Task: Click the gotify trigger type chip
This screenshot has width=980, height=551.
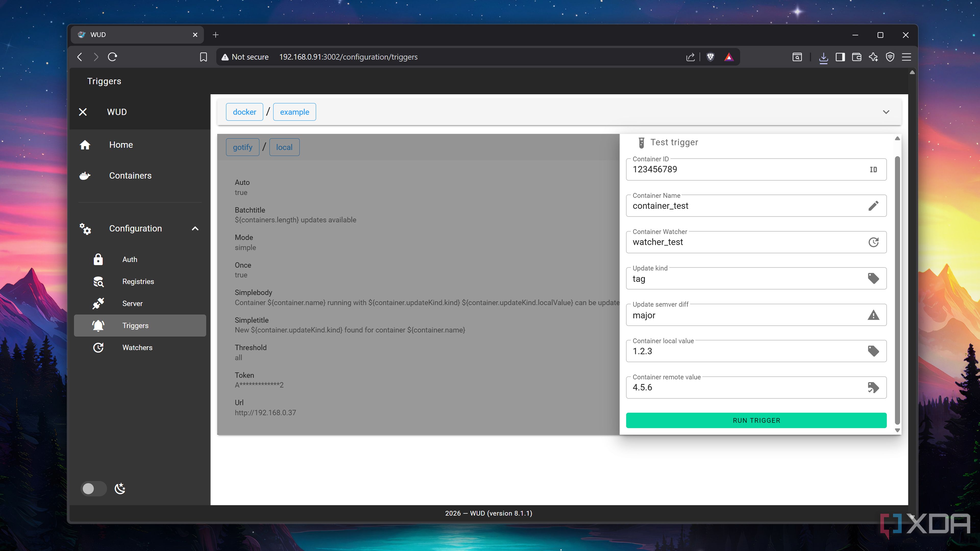Action: click(242, 147)
